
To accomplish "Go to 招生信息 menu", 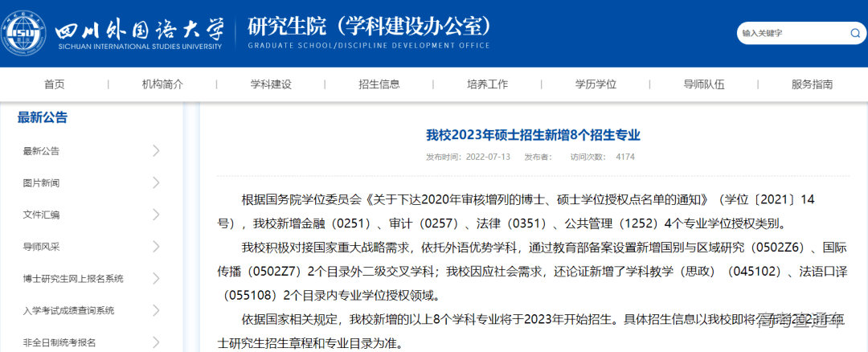I will 379,84.
